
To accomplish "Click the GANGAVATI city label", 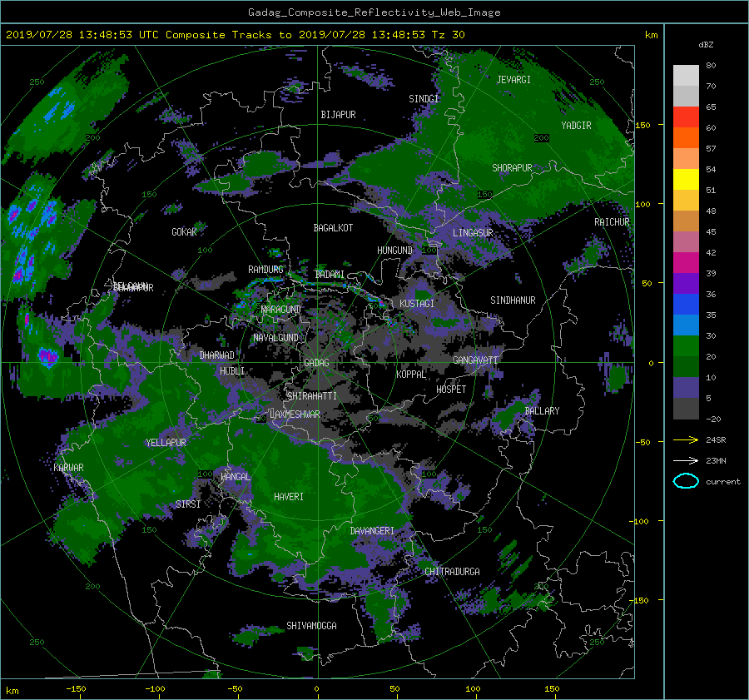I will pyautogui.click(x=475, y=360).
